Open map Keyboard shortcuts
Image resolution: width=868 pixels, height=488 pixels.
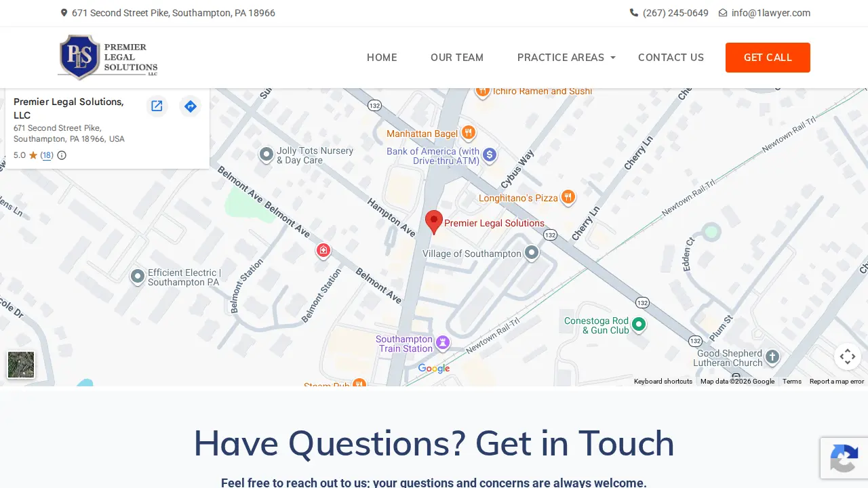point(663,382)
